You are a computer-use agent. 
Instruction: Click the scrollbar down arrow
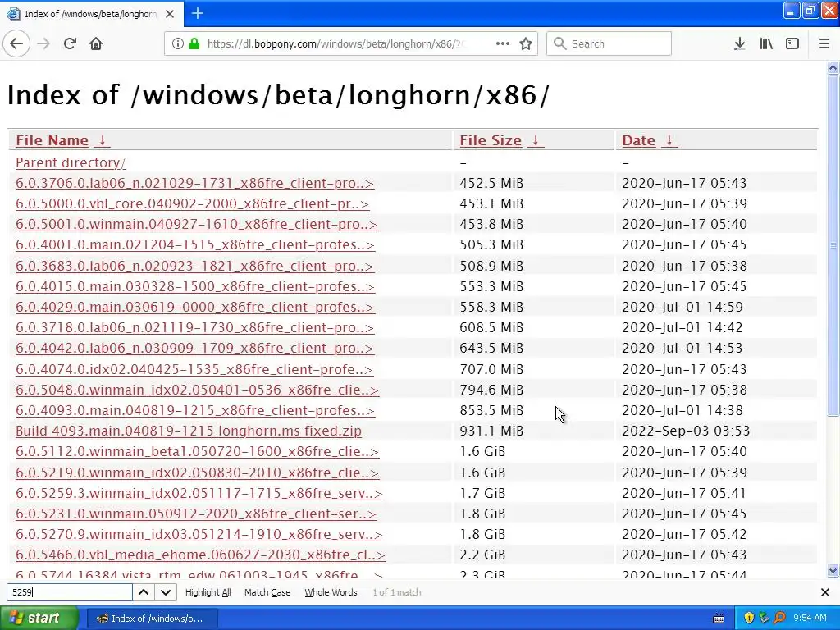tap(833, 571)
